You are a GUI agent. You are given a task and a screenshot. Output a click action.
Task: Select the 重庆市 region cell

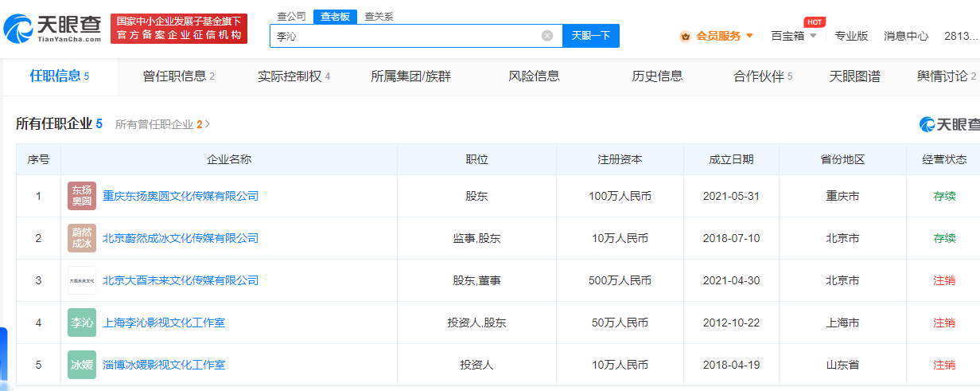click(842, 196)
